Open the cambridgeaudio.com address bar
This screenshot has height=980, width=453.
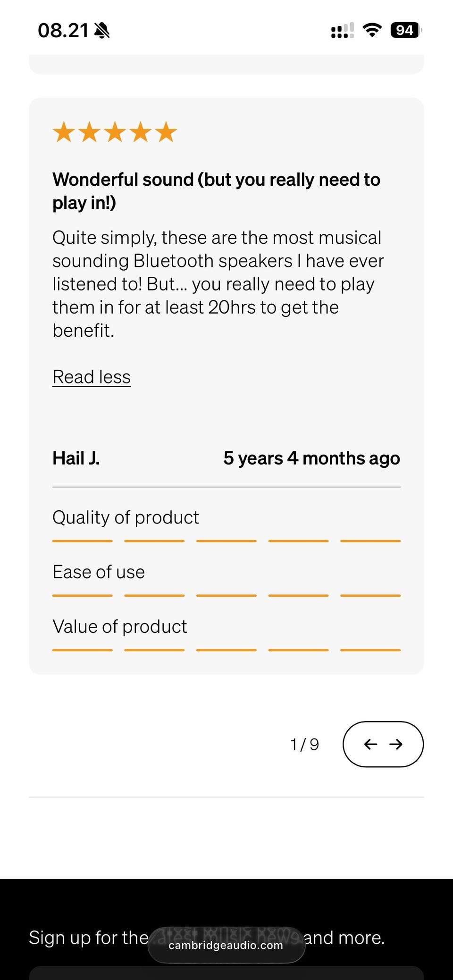pos(226,945)
